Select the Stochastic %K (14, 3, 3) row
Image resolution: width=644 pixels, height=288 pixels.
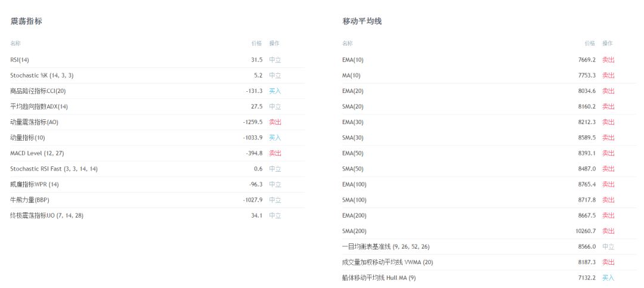(157, 76)
